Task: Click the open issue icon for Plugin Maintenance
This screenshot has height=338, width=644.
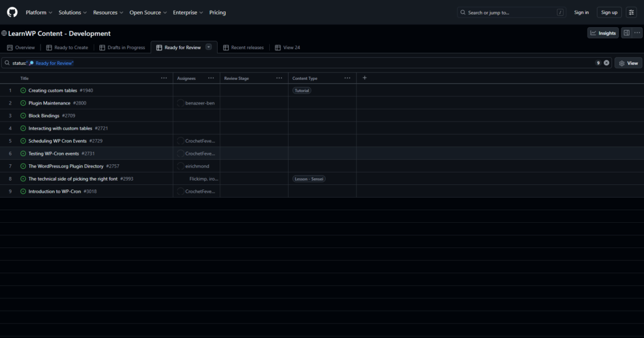Action: (23, 103)
